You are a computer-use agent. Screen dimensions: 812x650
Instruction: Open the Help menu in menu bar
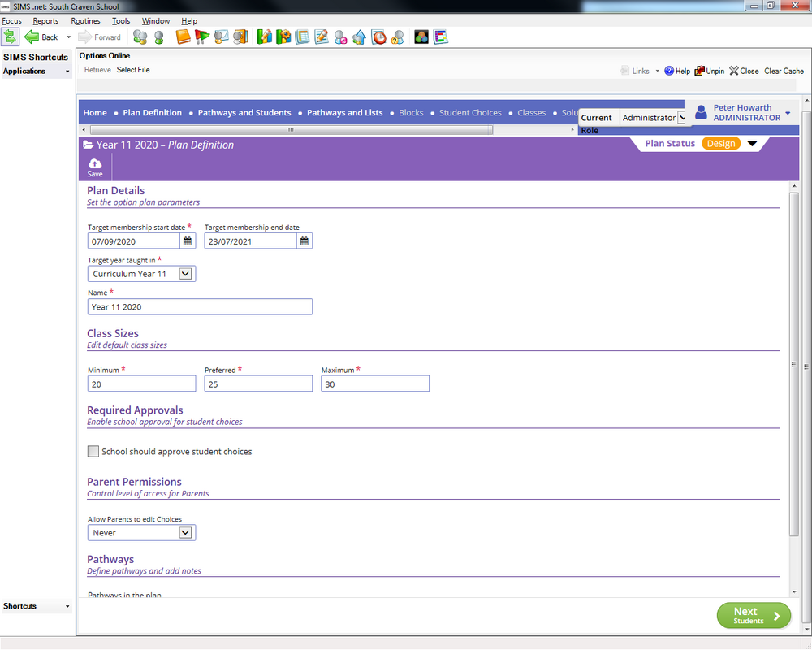click(189, 21)
